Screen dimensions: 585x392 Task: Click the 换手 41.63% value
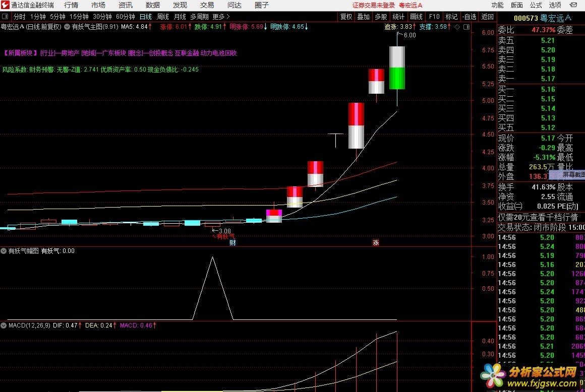click(x=543, y=187)
